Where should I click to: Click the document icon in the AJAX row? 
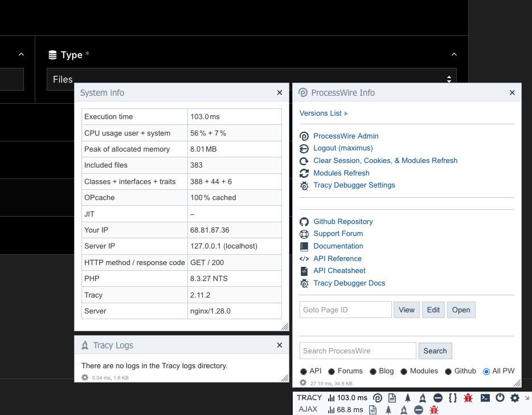click(373, 409)
